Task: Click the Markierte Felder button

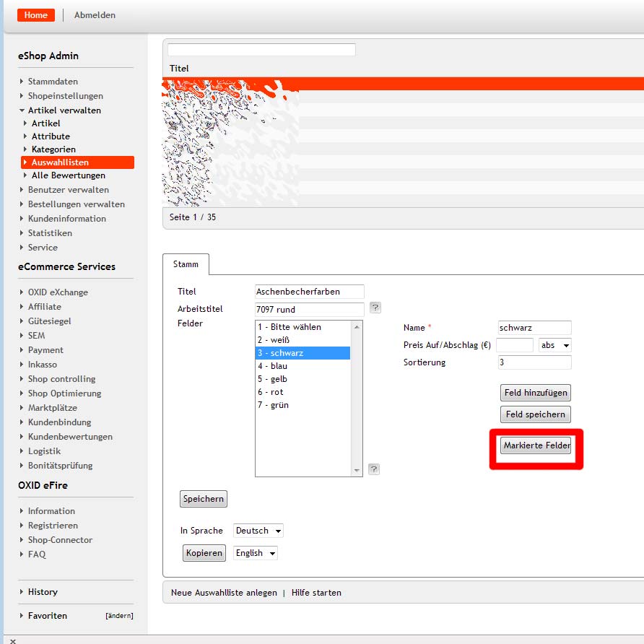Action: click(536, 445)
